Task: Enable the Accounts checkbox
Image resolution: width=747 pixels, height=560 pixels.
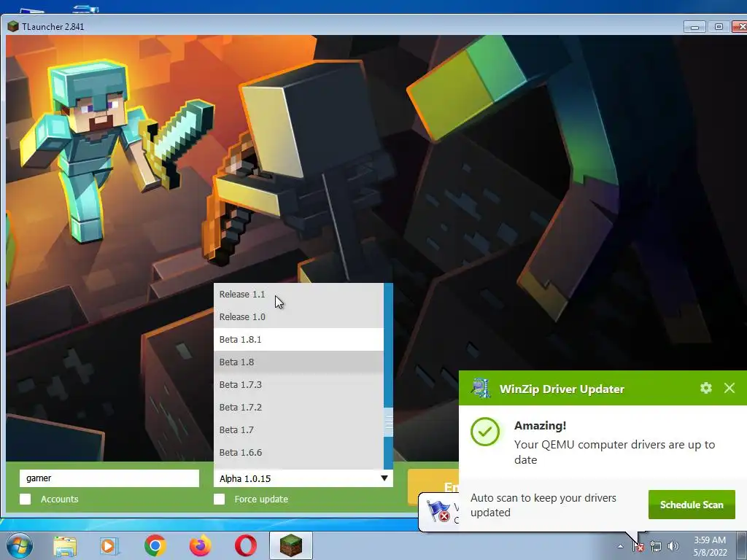Action: [26, 499]
